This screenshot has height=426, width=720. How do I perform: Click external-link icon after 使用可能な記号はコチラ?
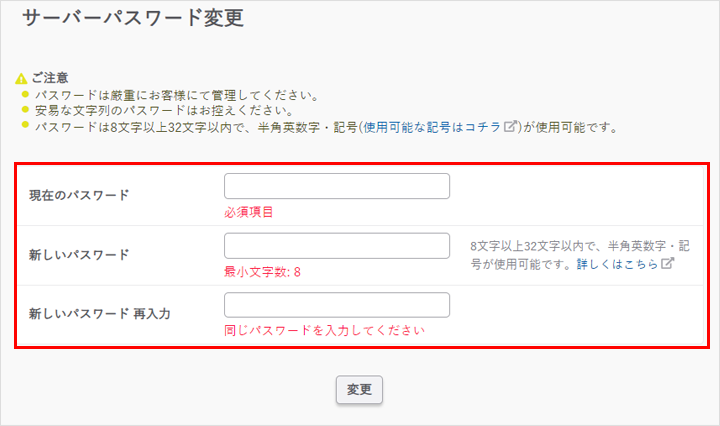(x=511, y=127)
